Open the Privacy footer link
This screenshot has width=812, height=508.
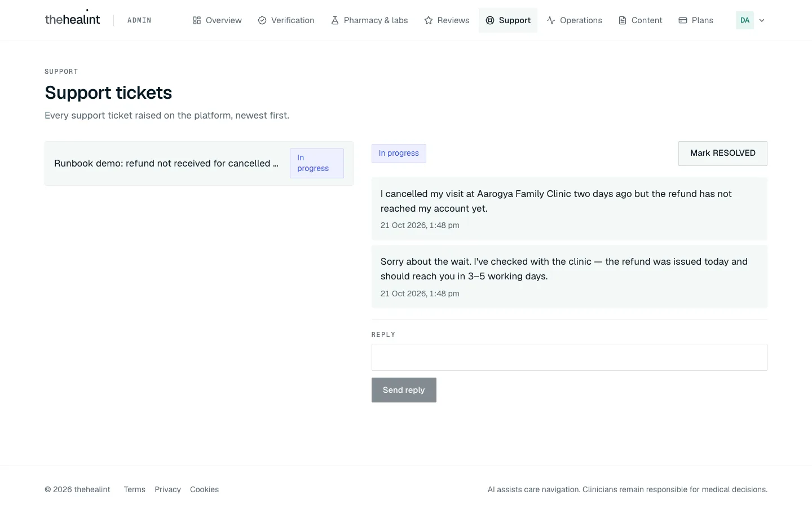point(168,489)
